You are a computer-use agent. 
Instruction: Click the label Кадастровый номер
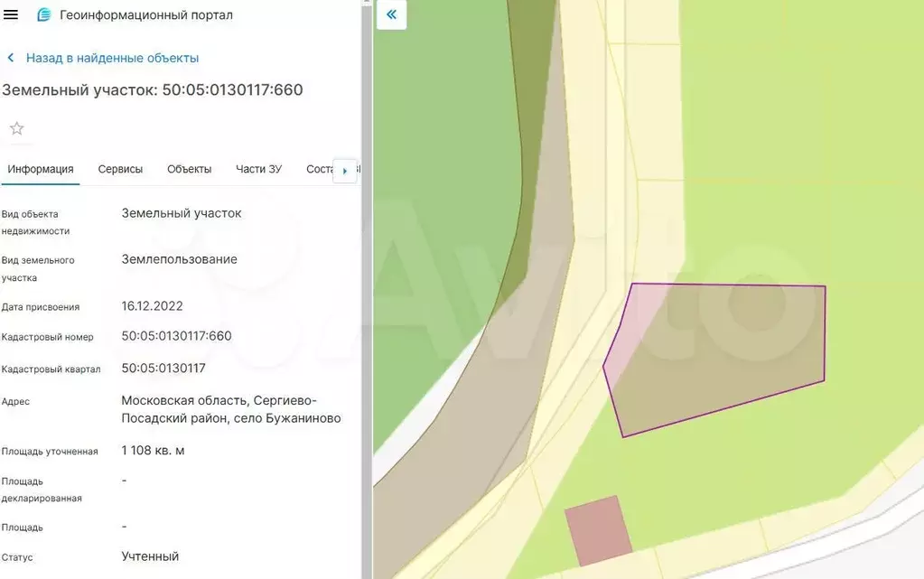tap(47, 337)
